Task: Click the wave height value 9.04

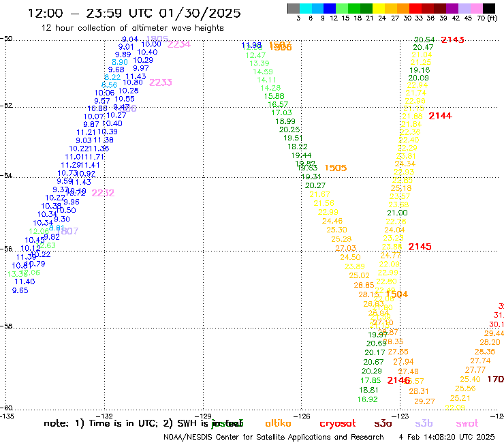Action: coord(130,39)
